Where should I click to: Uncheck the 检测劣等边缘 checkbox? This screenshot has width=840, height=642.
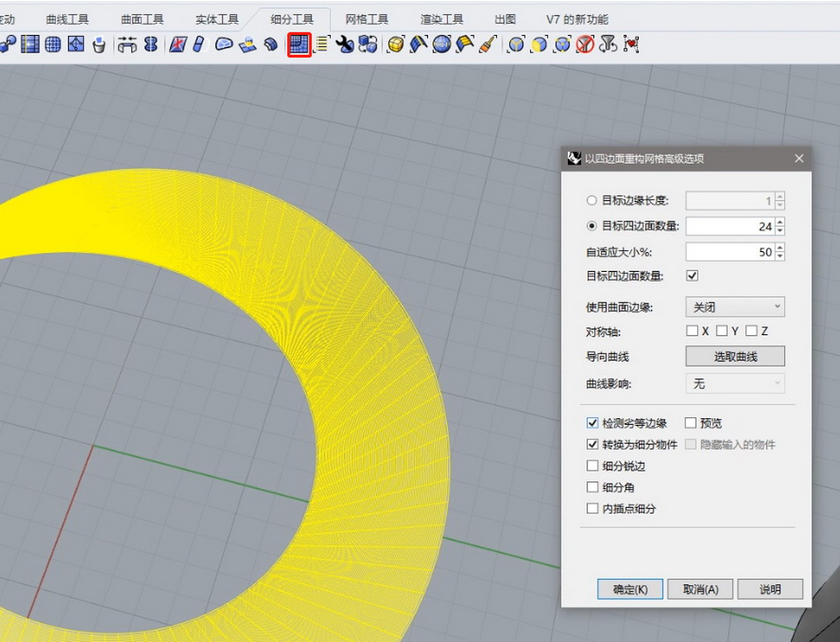(592, 423)
